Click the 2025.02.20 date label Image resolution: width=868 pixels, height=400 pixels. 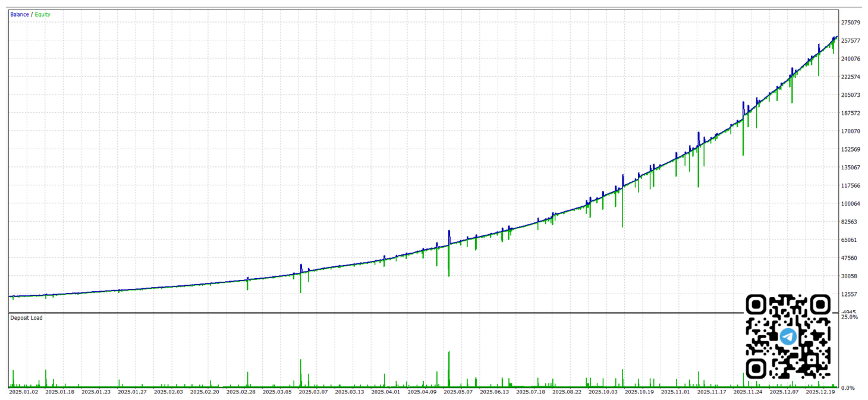click(205, 392)
